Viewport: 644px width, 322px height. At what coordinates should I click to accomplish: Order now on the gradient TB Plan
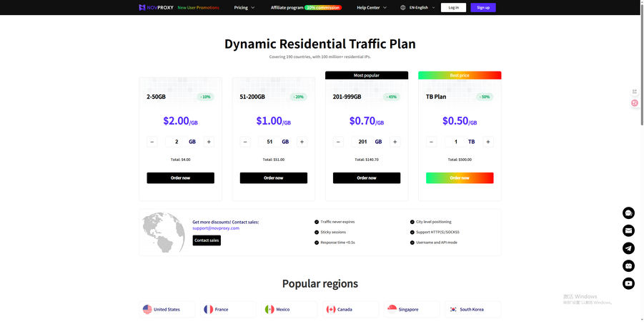click(460, 178)
